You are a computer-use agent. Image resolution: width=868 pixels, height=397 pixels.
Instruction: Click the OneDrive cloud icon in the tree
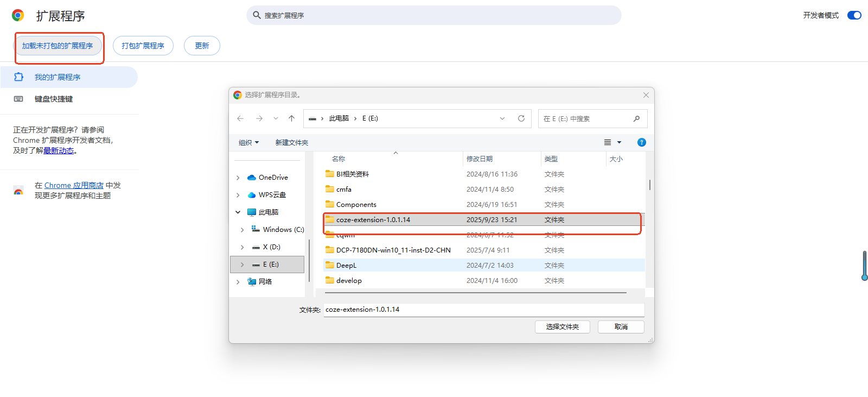pyautogui.click(x=252, y=178)
